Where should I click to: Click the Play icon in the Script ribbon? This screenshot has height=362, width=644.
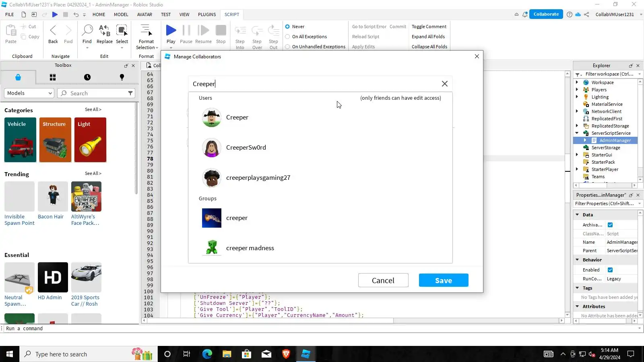click(x=171, y=30)
